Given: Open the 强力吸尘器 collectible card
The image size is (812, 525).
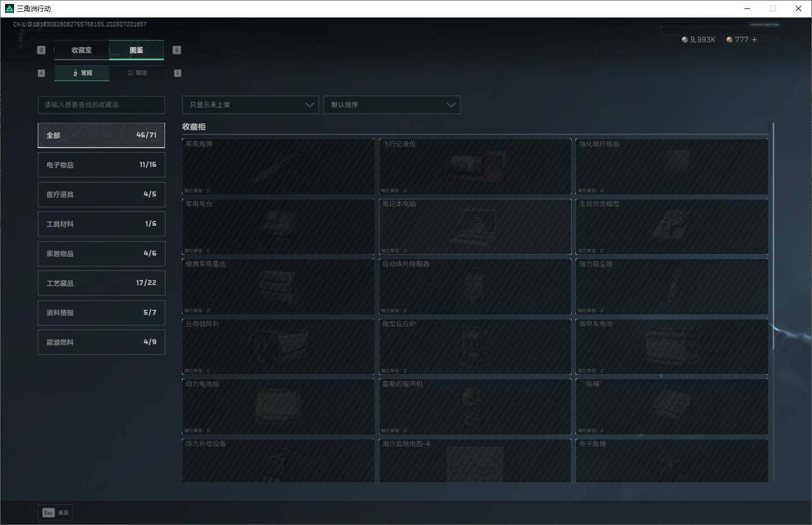Looking at the screenshot, I should tap(672, 287).
